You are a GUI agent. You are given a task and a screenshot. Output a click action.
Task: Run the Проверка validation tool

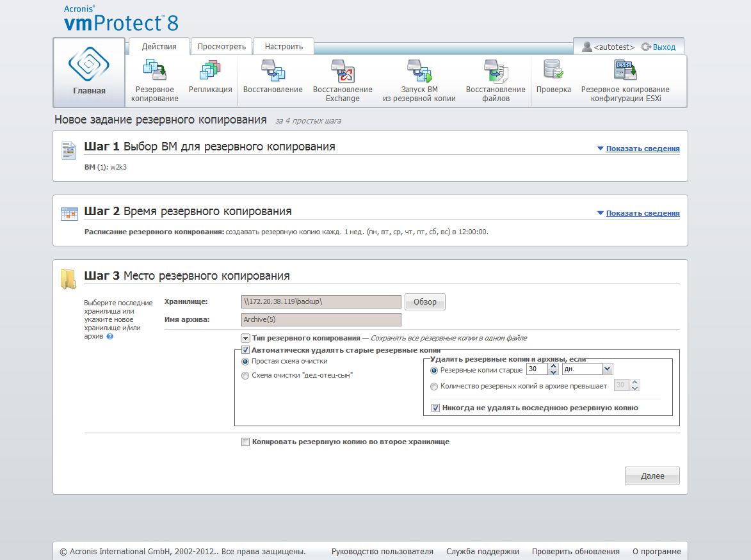pos(554,77)
